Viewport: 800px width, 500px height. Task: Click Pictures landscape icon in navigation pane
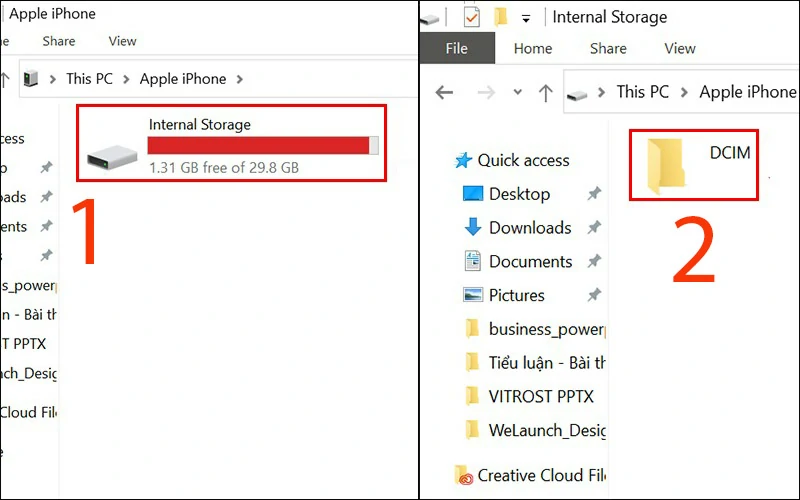point(472,294)
